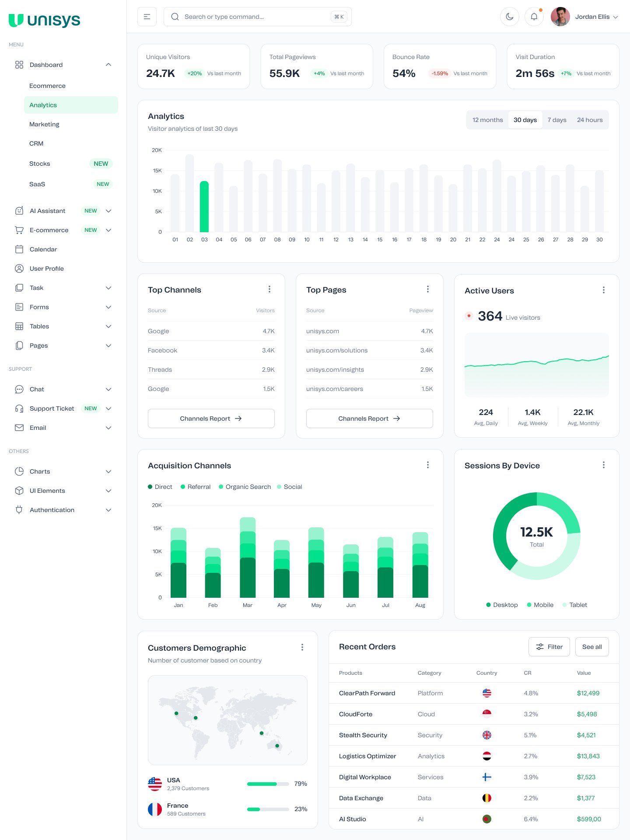Collapse the Dashboard menu chevron

(108, 65)
